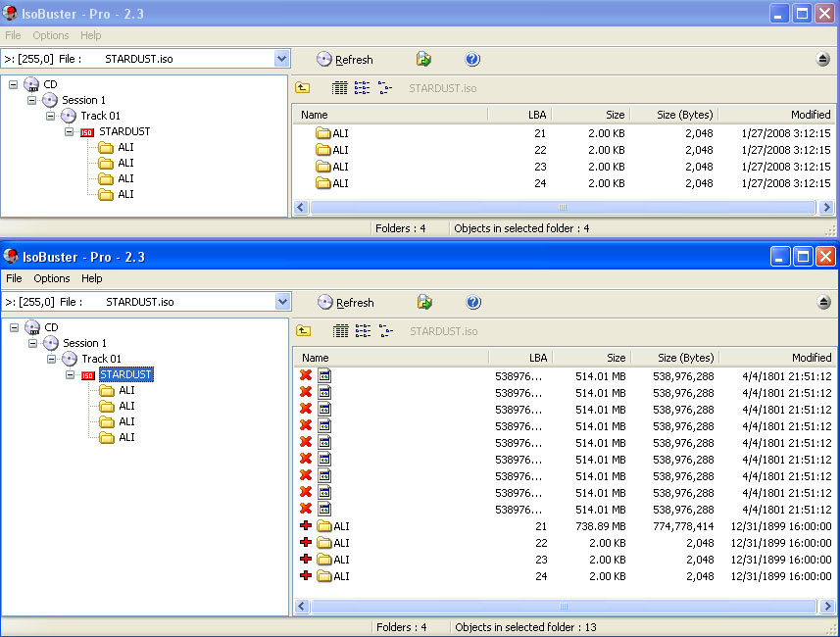The image size is (840, 637).
Task: Switch to tree view icon in lower window
Action: click(x=386, y=331)
